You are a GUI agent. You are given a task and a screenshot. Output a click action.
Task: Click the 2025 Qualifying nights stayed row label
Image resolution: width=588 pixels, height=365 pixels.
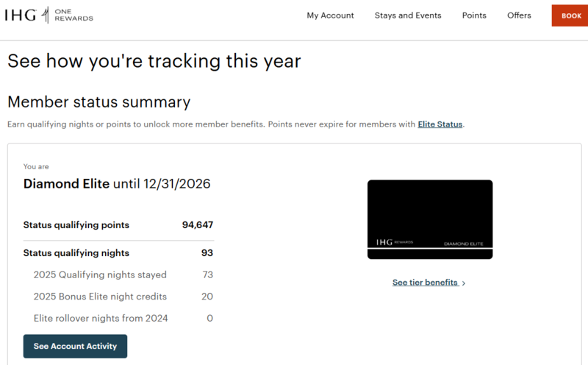pyautogui.click(x=100, y=274)
